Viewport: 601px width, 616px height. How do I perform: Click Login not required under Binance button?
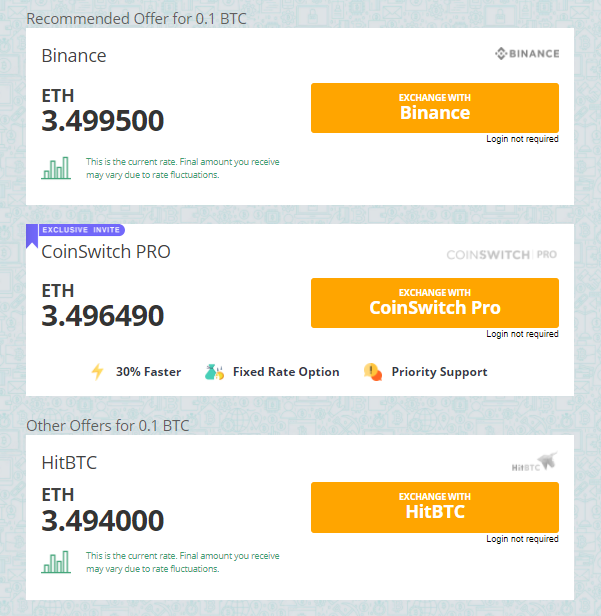[522, 139]
